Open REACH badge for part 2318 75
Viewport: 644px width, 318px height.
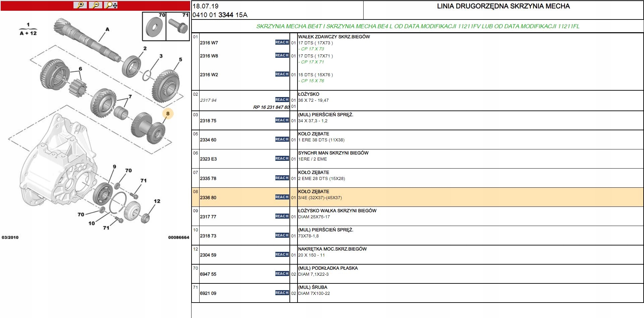tap(282, 120)
